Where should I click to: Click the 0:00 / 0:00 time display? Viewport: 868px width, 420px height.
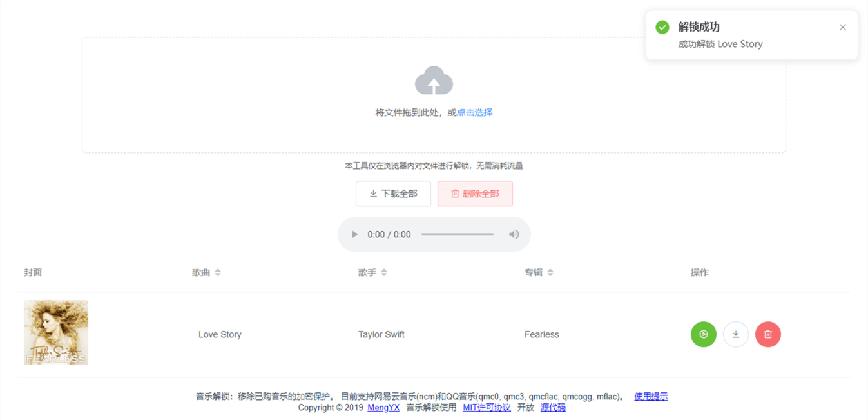coord(389,234)
